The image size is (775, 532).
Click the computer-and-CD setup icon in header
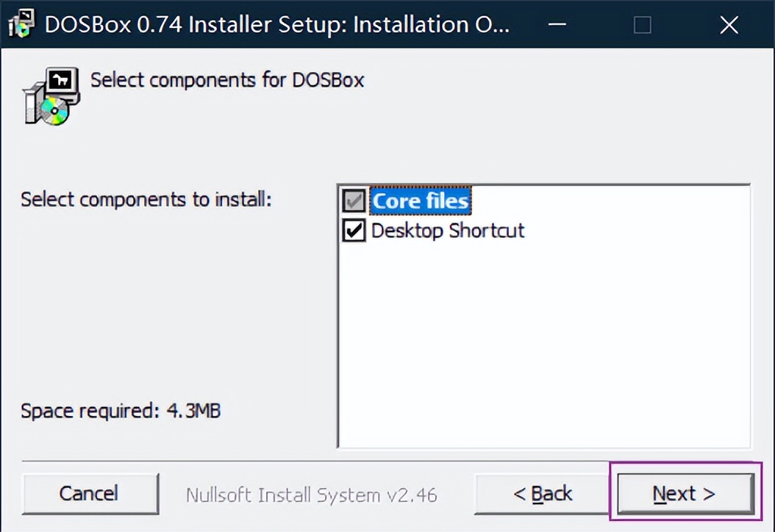(51, 96)
